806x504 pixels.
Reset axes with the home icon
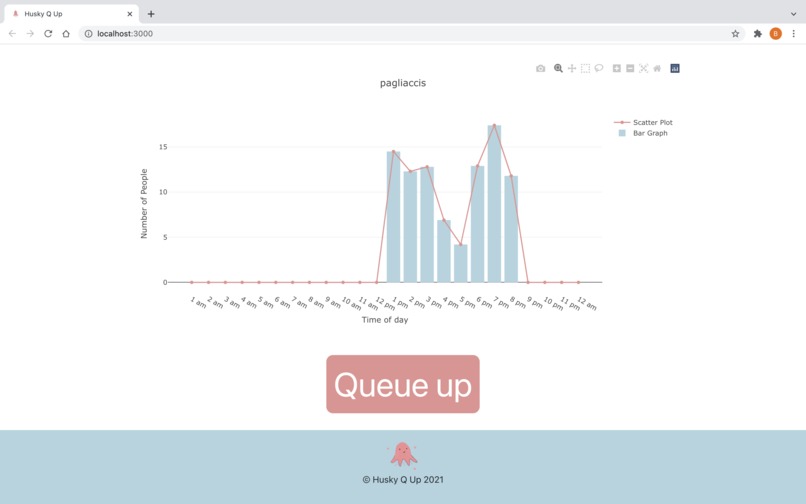point(657,68)
